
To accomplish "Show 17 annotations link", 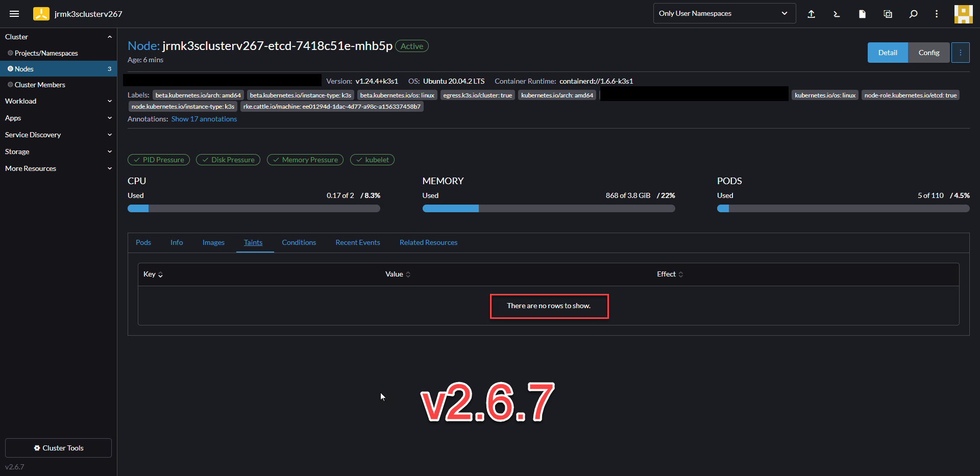I will (204, 119).
